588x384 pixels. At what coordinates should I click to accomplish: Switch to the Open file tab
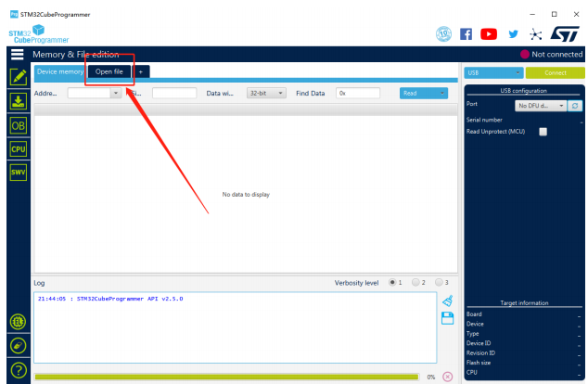pyautogui.click(x=109, y=71)
